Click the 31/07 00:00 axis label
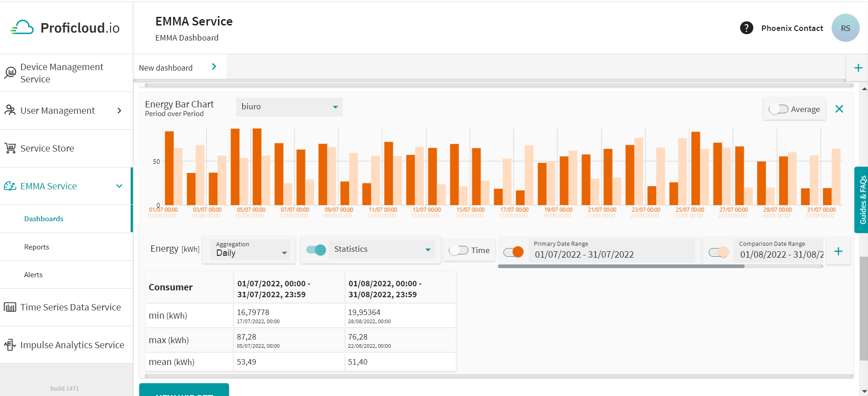The width and height of the screenshot is (868, 396). tap(821, 210)
